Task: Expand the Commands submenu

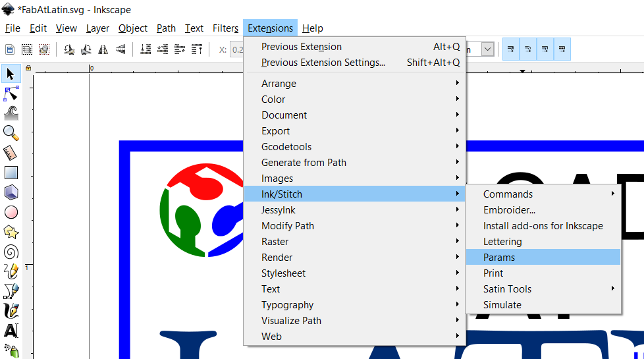Action: pos(543,194)
